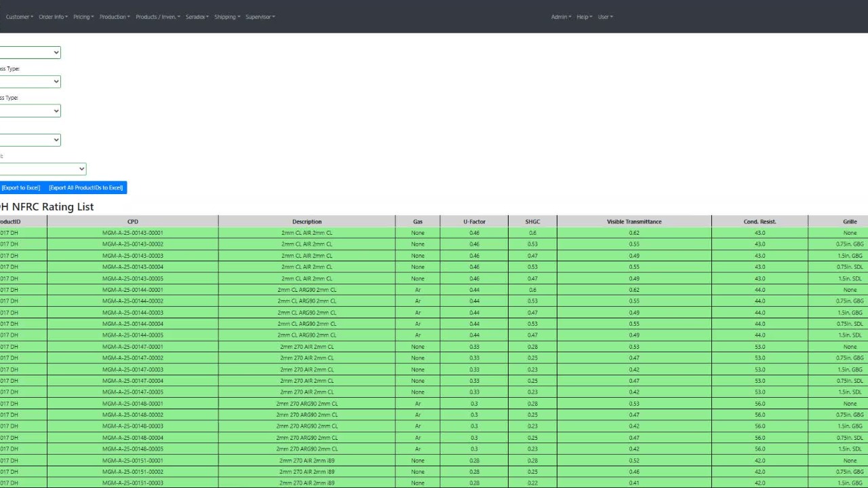Expand the User menu

click(605, 17)
